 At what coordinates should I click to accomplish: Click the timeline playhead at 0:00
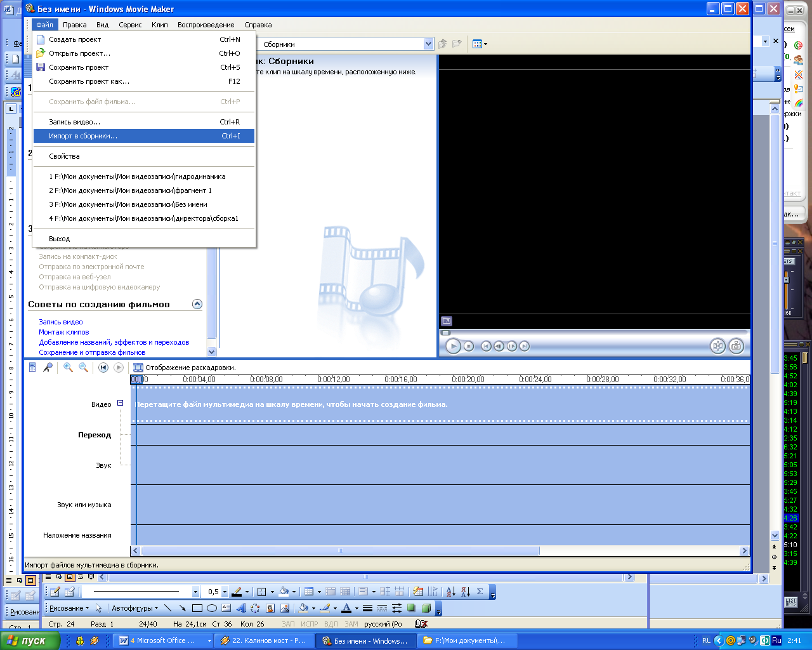click(136, 380)
